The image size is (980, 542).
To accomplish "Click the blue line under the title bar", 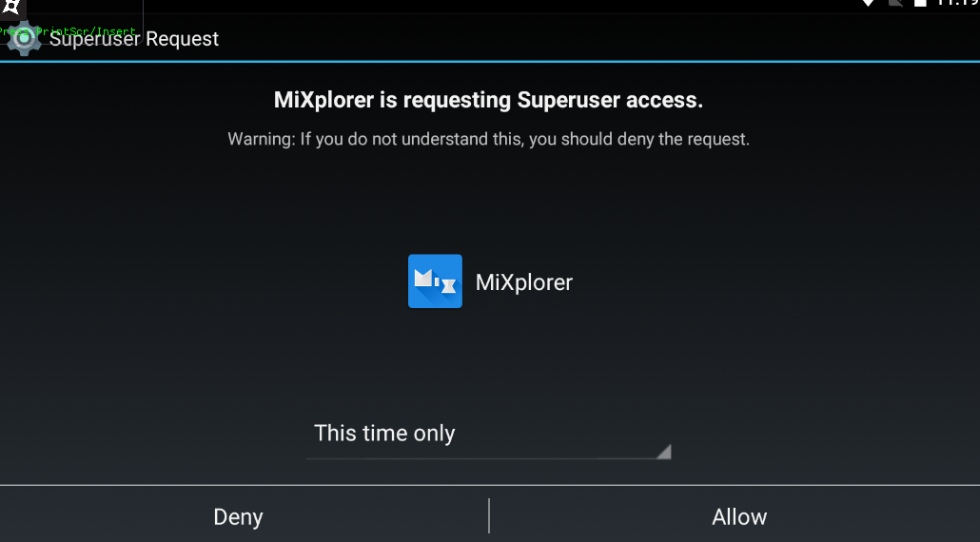I will point(490,61).
